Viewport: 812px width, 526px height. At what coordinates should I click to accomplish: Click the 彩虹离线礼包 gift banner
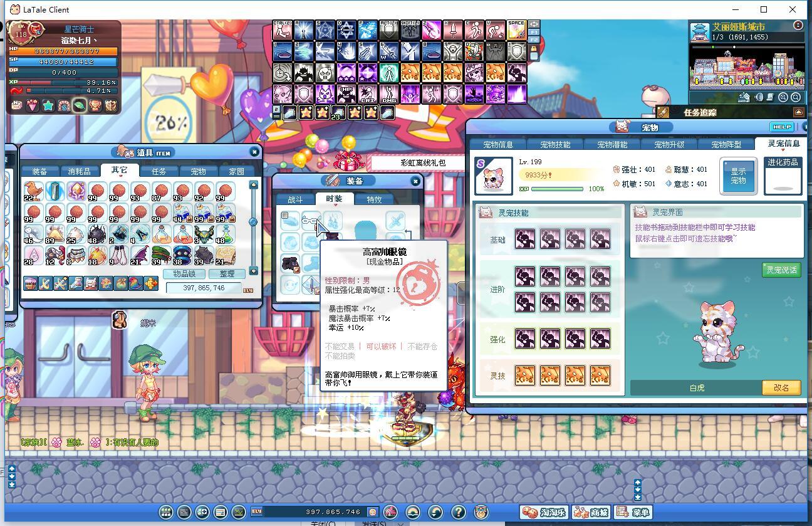[422, 162]
